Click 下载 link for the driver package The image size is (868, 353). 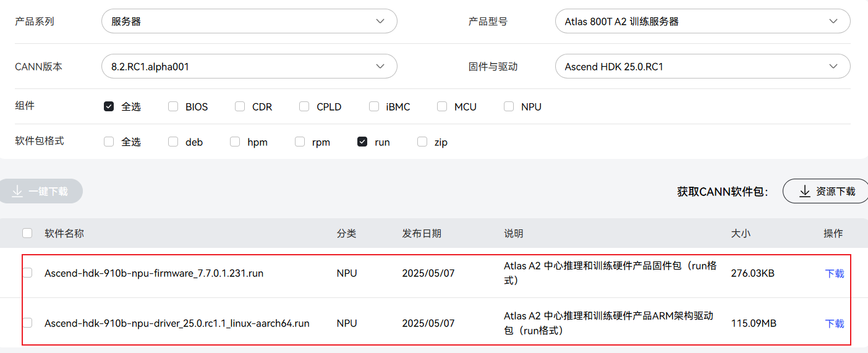835,323
